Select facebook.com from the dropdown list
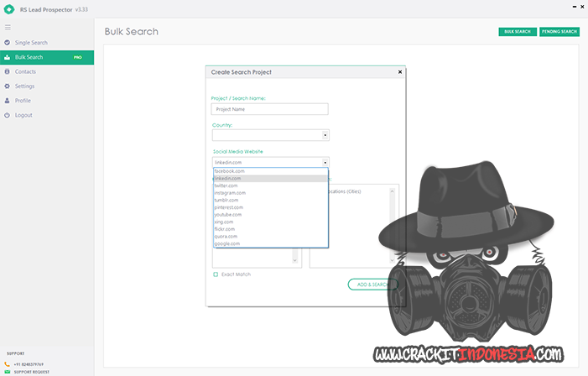Screen dimensions: 588x376 [228, 171]
